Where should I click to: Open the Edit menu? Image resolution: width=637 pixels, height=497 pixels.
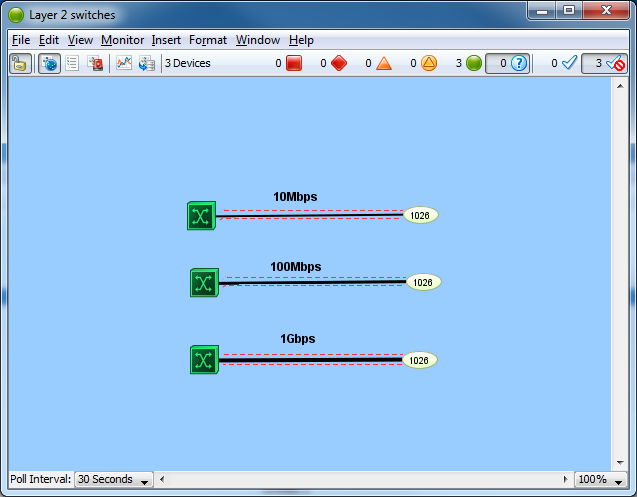[49, 40]
